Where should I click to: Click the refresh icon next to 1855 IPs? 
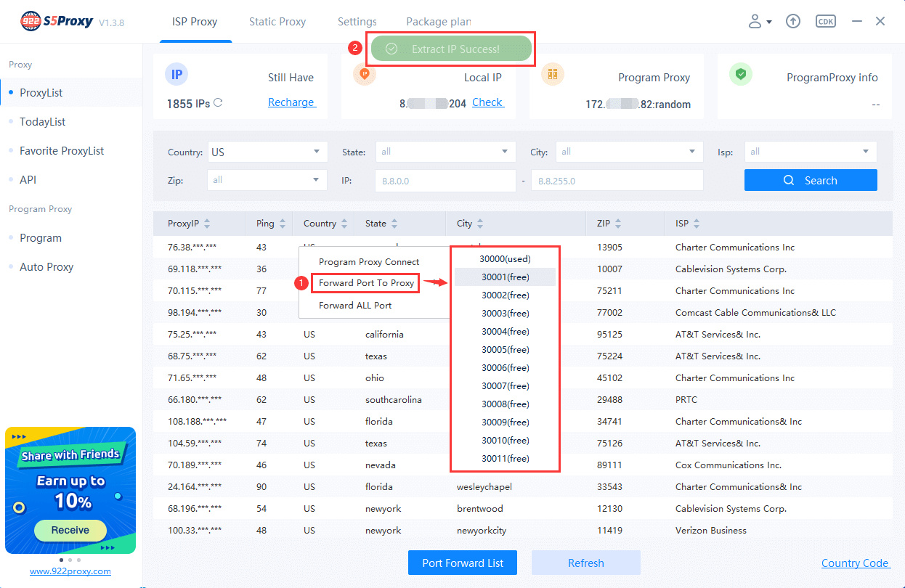tap(217, 104)
